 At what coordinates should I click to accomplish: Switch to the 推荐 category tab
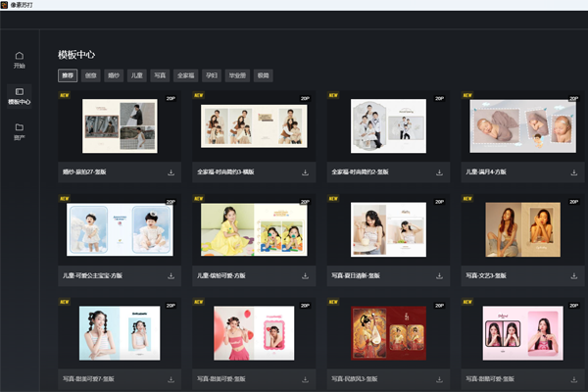(68, 74)
